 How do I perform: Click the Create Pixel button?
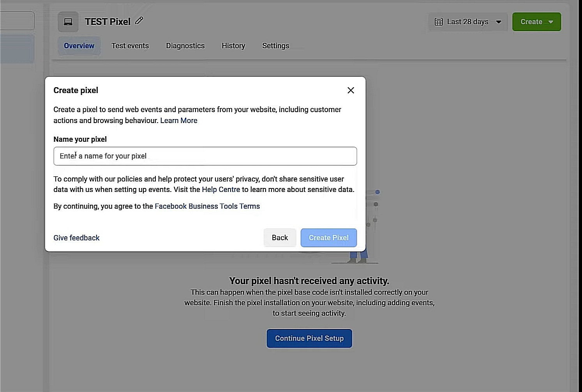click(x=328, y=238)
